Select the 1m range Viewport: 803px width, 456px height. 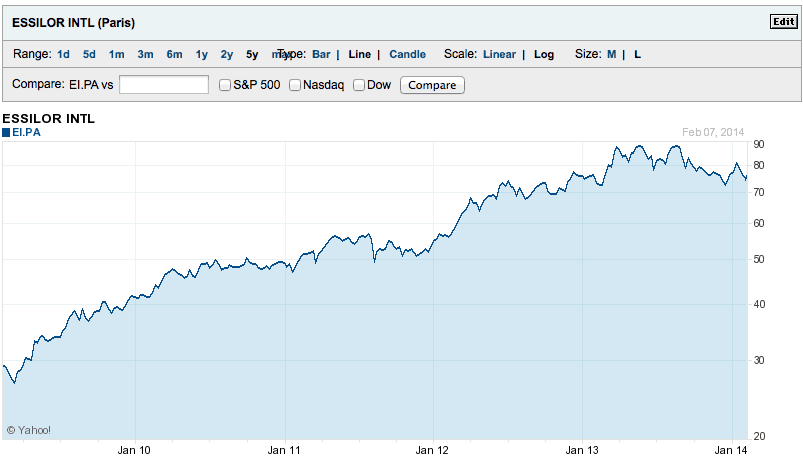tap(117, 54)
